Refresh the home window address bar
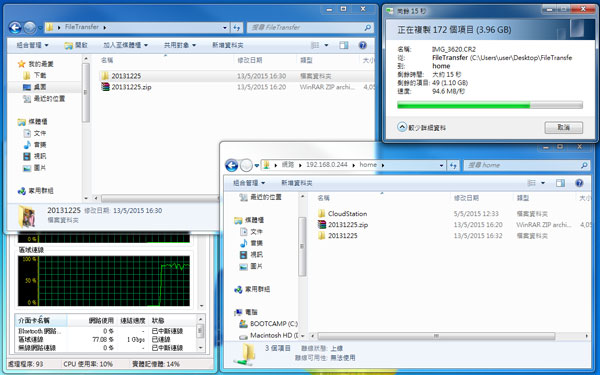 453,165
